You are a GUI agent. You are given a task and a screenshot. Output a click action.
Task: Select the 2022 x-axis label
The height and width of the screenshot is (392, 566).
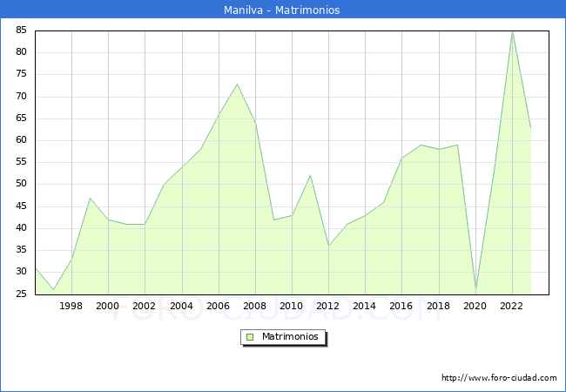pos(512,306)
